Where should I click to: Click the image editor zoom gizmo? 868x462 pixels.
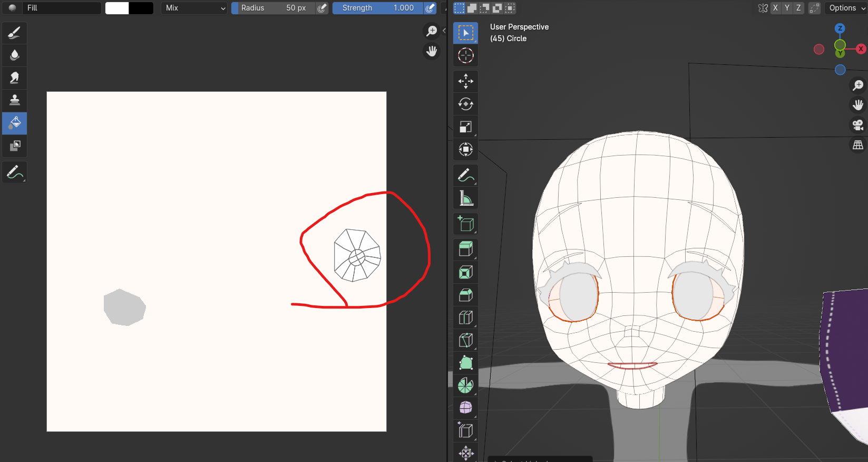[432, 31]
